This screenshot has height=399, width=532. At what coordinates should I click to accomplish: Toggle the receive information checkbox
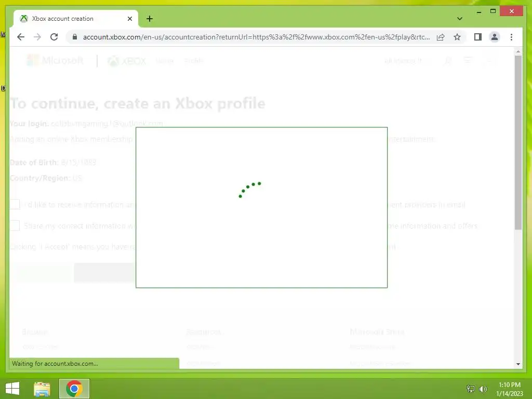click(15, 204)
